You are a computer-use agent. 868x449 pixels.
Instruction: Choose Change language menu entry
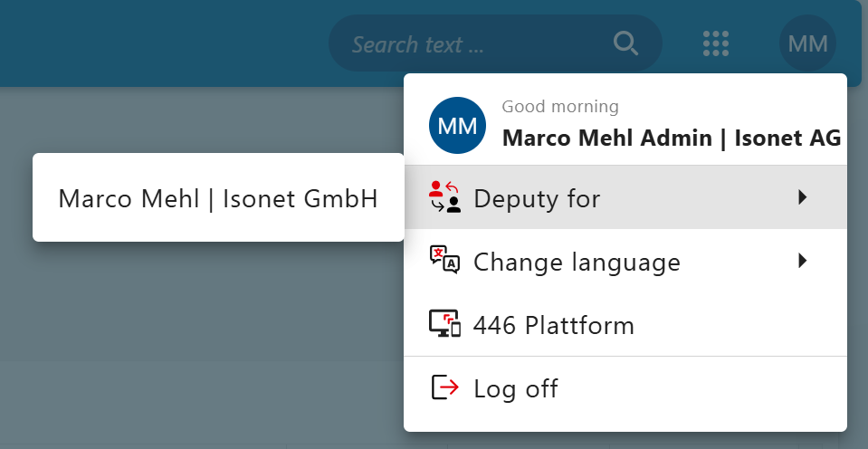pos(625,260)
